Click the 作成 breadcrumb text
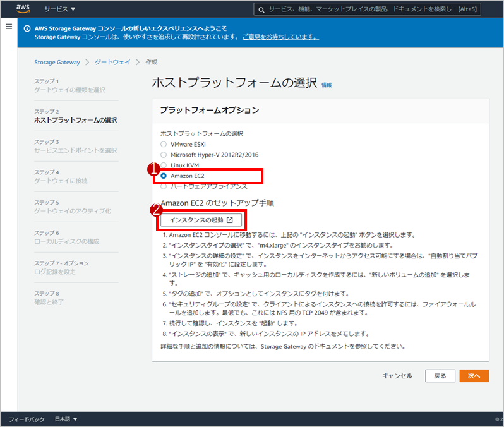 point(152,62)
